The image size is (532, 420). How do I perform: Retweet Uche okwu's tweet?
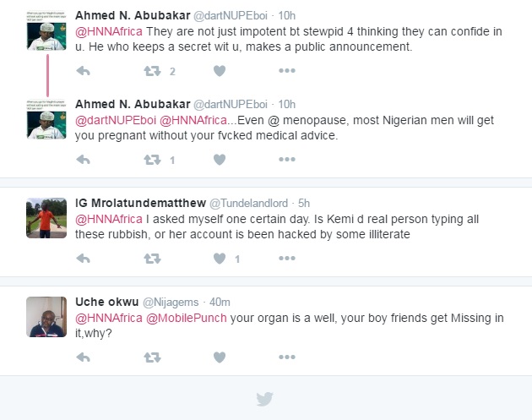coord(152,357)
